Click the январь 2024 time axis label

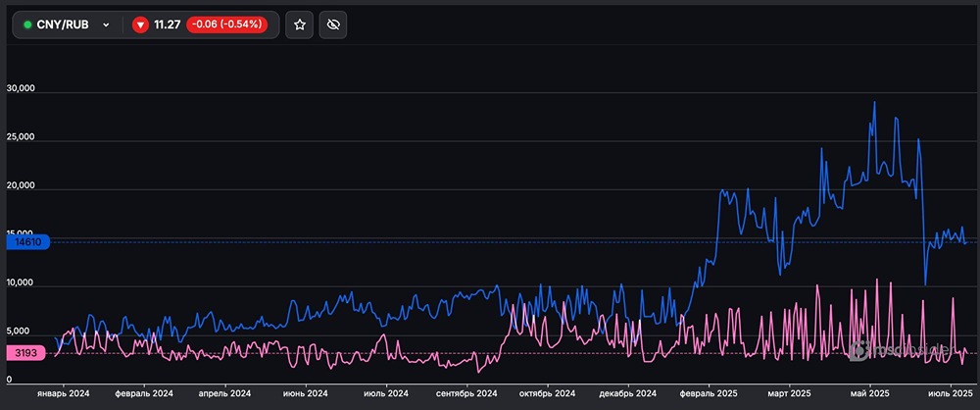point(63,393)
